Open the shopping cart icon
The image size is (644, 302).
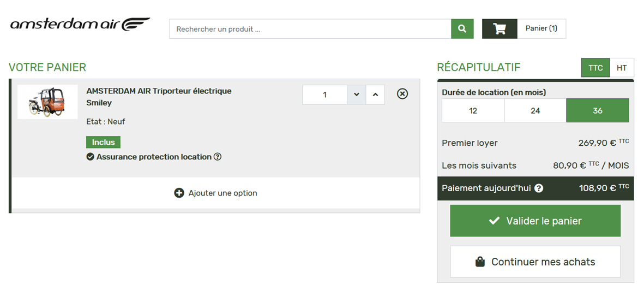point(499,29)
